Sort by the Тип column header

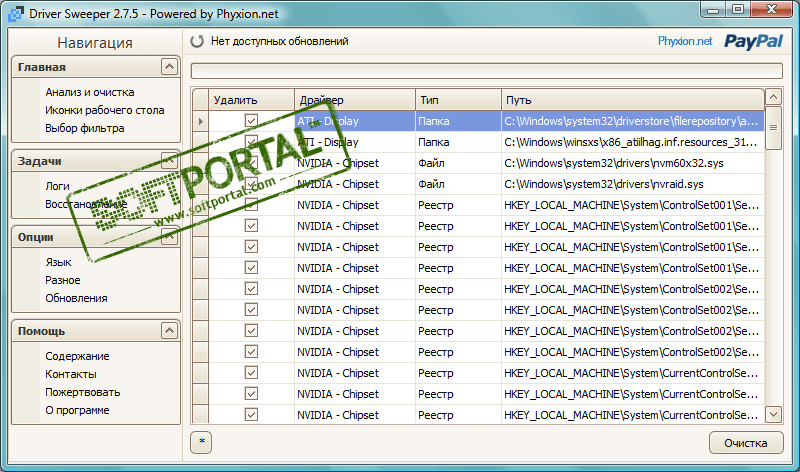click(x=458, y=100)
